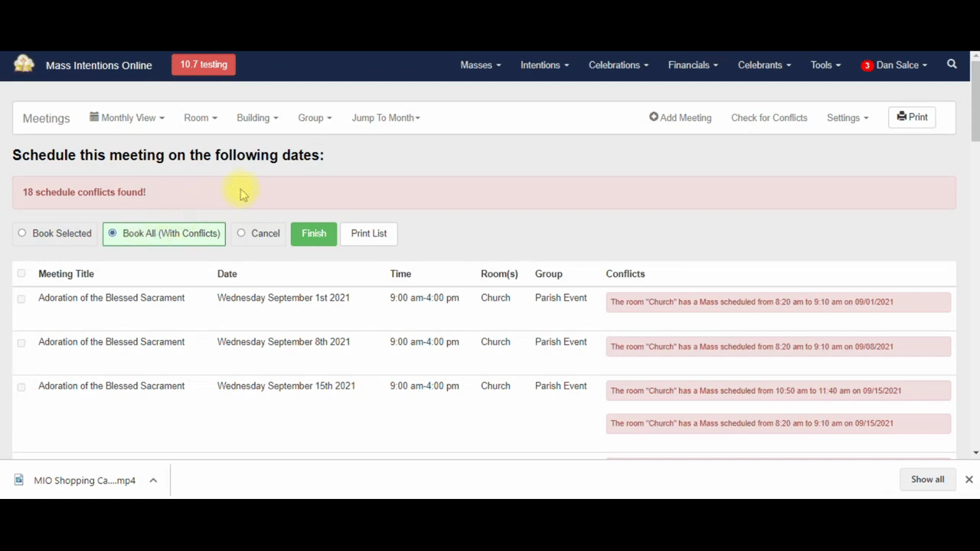Click the scrollbar up arrow
This screenshot has height=551, width=980.
pyautogui.click(x=975, y=56)
